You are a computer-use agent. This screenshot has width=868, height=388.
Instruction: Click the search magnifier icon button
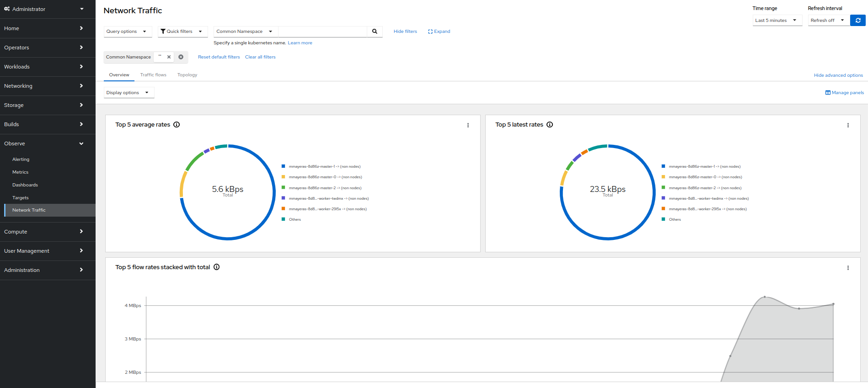point(375,32)
